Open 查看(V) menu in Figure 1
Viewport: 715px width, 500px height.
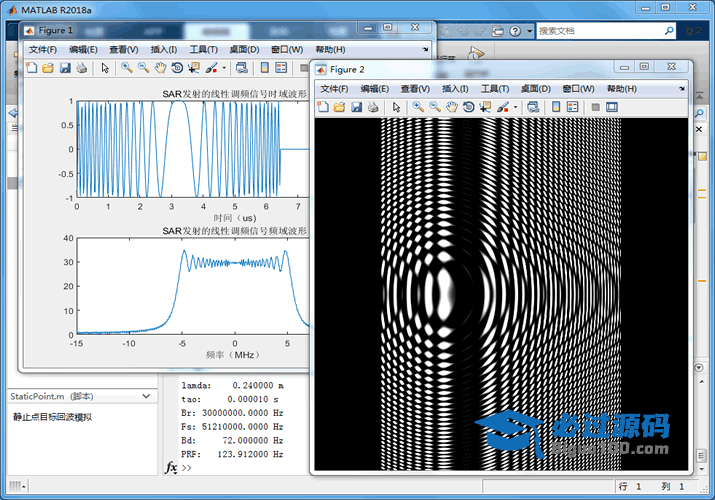[124, 50]
